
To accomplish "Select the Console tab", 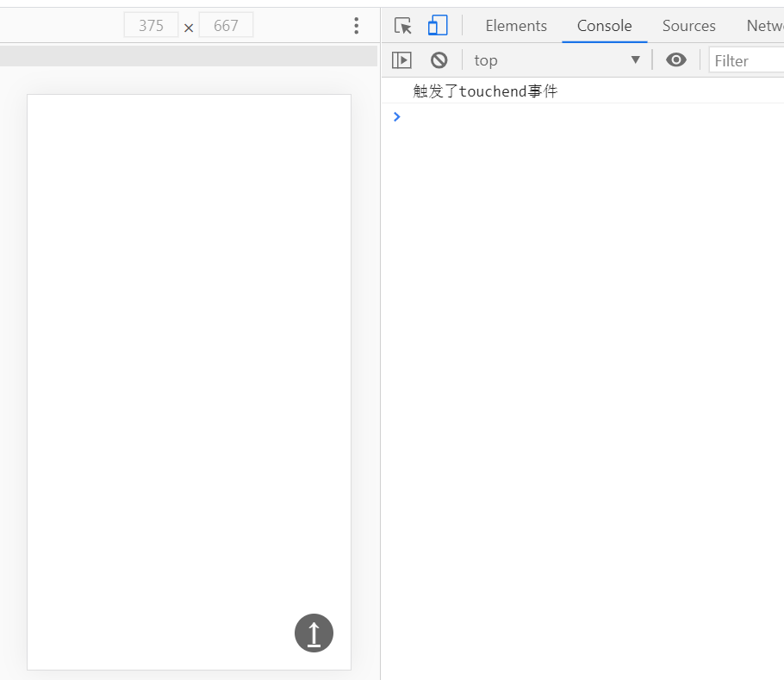I will point(604,26).
